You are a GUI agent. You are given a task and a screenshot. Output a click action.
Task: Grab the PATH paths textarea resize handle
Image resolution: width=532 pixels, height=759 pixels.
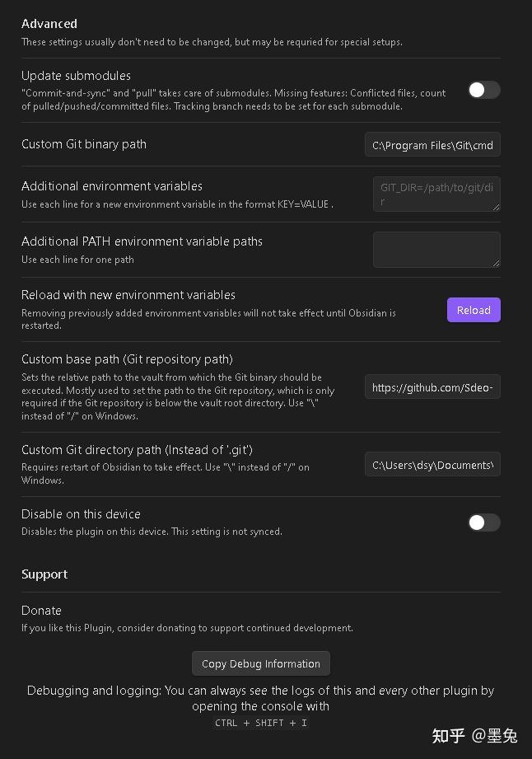click(x=496, y=263)
